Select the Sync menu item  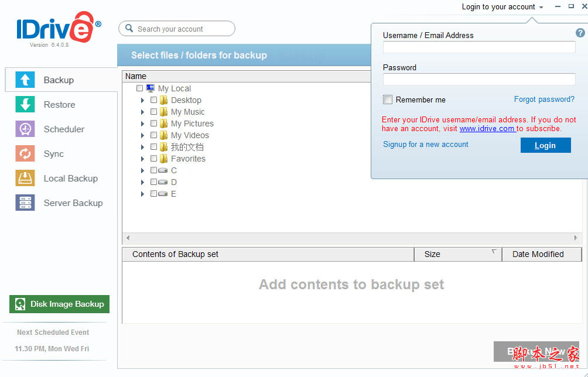tap(61, 154)
